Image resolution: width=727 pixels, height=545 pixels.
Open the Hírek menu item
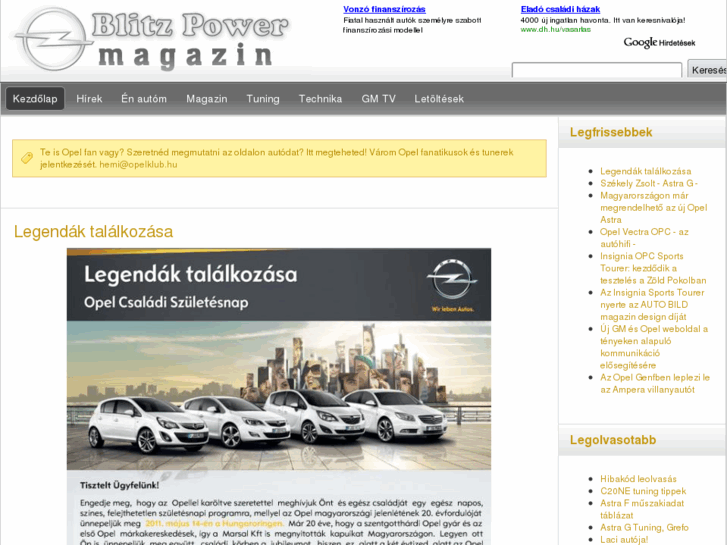[89, 99]
